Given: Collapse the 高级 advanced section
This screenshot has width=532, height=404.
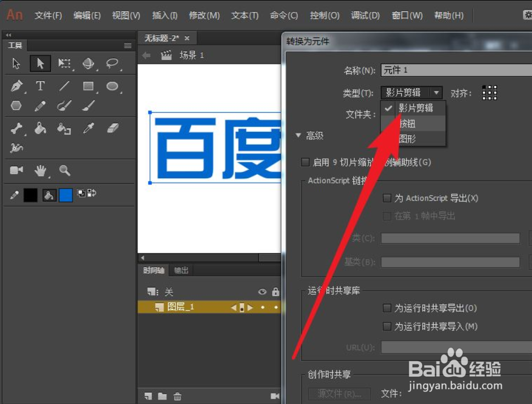Looking at the screenshot, I should (x=298, y=135).
